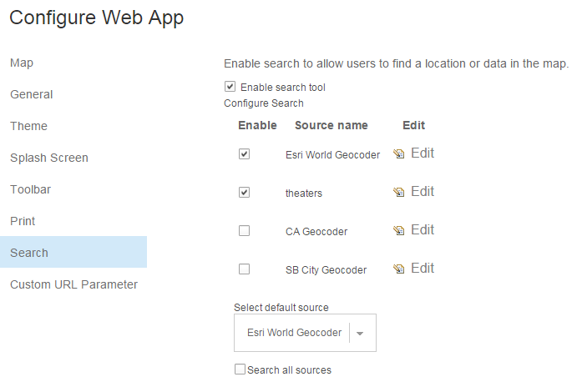Switch to the General tab
This screenshot has height=392, width=572.
(x=32, y=94)
